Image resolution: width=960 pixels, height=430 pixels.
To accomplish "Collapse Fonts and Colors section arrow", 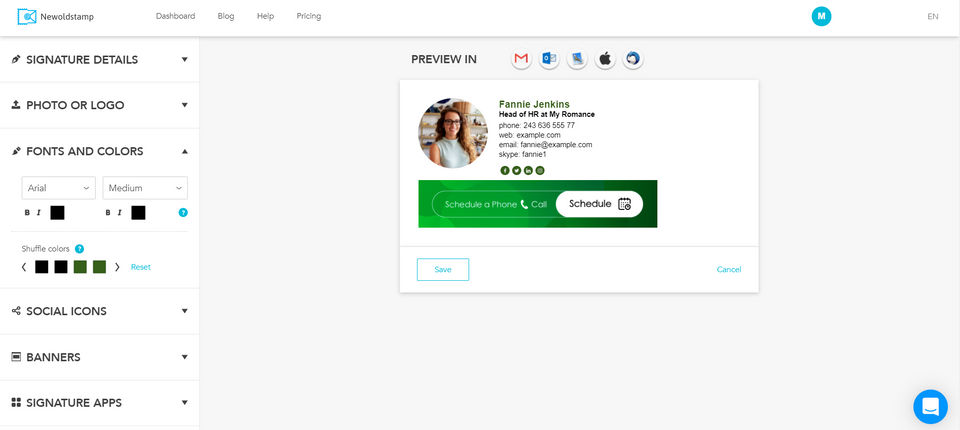I will (x=184, y=151).
